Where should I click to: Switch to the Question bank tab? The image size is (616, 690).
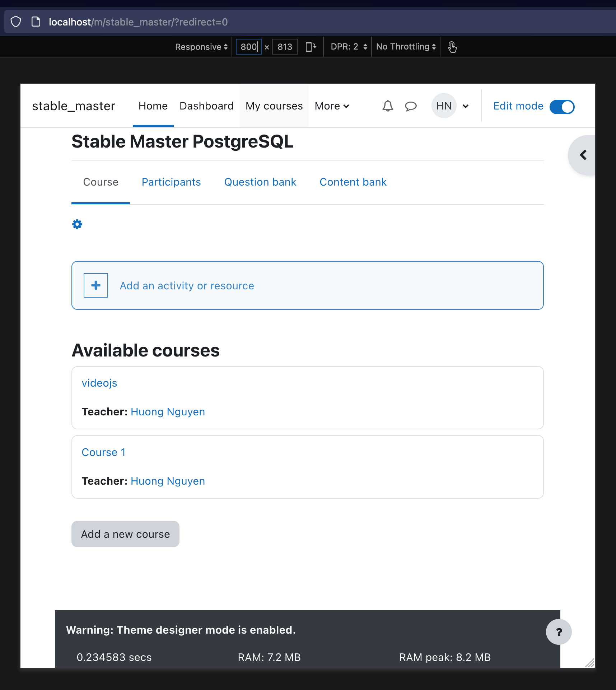pos(260,182)
